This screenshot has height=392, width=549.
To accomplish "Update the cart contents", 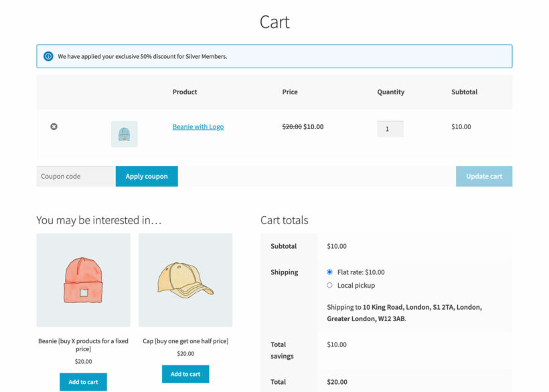I will 483,176.
